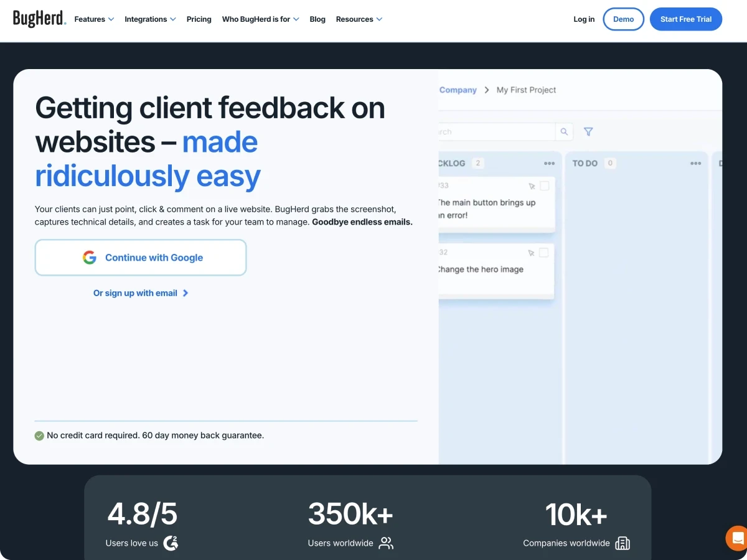Open the To Do column more options
The width and height of the screenshot is (747, 560).
click(x=696, y=164)
